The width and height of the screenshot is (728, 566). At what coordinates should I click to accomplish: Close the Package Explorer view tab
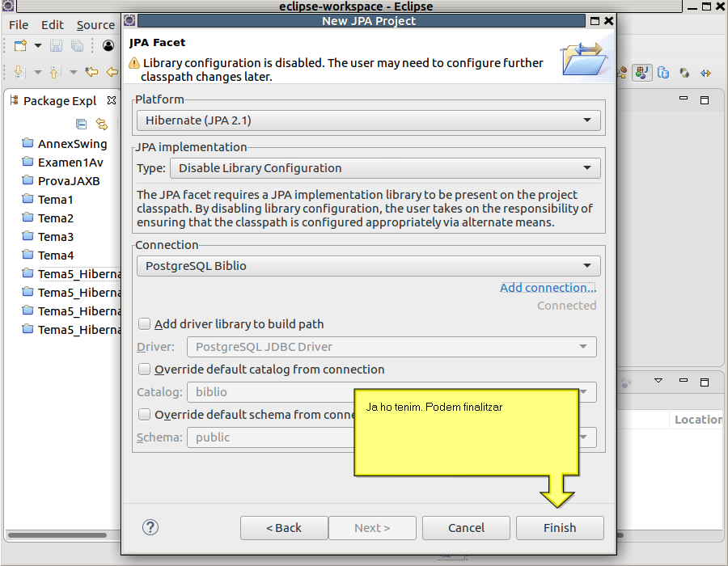[x=112, y=100]
